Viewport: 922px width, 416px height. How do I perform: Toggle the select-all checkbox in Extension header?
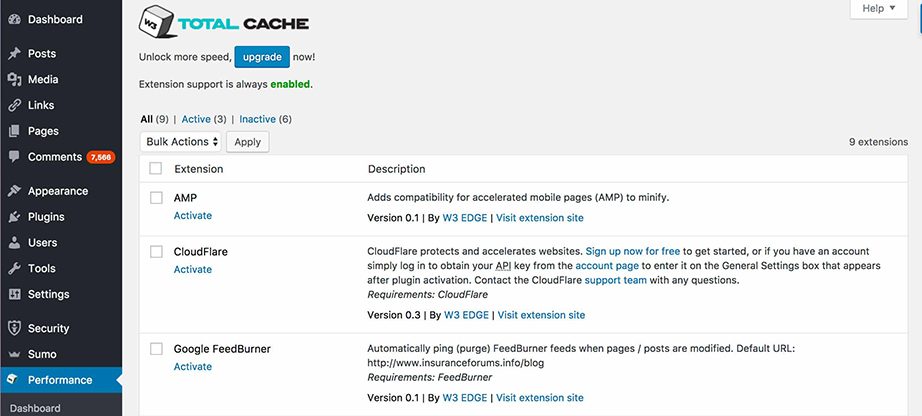pyautogui.click(x=156, y=169)
